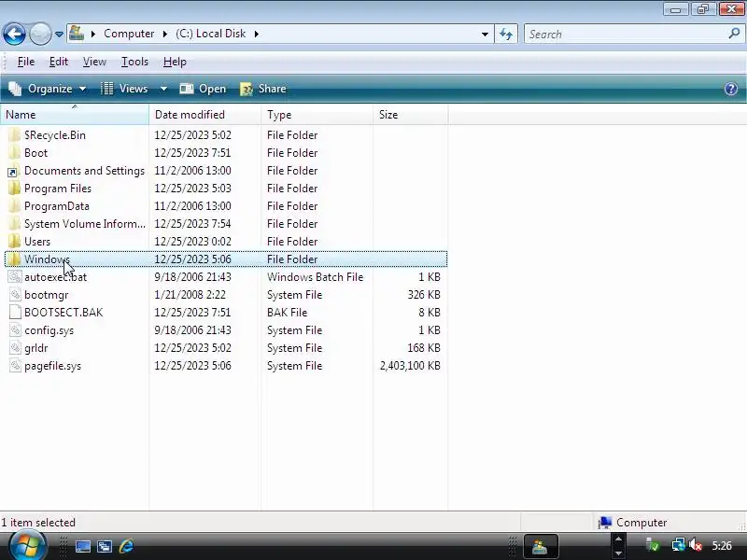Select the autoexec.bat file icon
Viewport: 747px width, 560px height.
point(15,277)
